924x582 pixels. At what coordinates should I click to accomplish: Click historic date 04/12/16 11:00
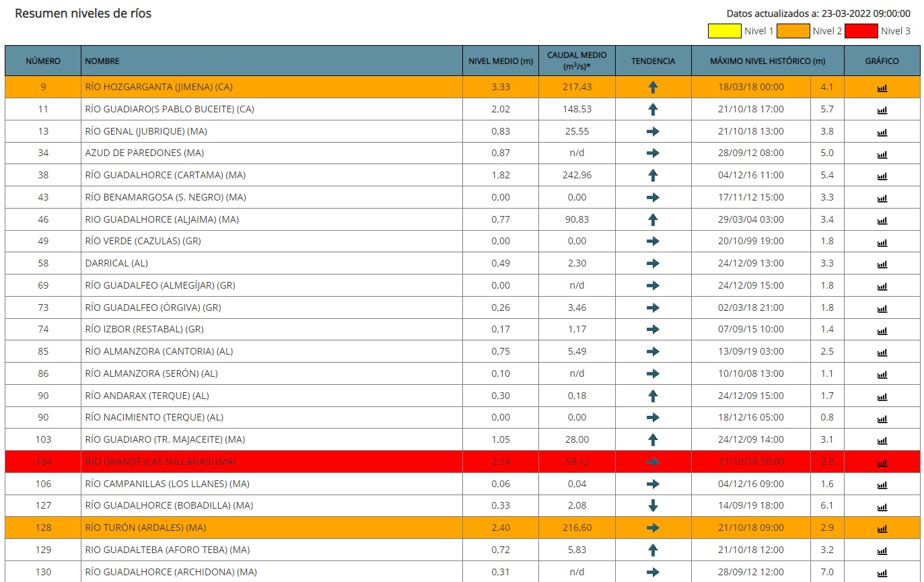[750, 175]
